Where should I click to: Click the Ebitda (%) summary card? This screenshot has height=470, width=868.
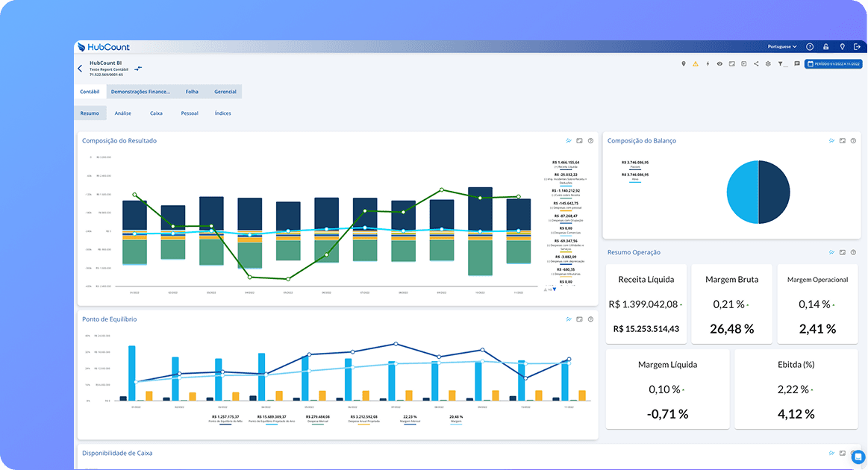pos(796,389)
